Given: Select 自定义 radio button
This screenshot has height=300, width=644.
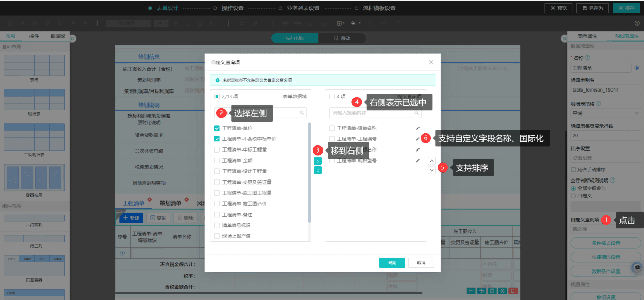Looking at the screenshot, I should click(574, 195).
